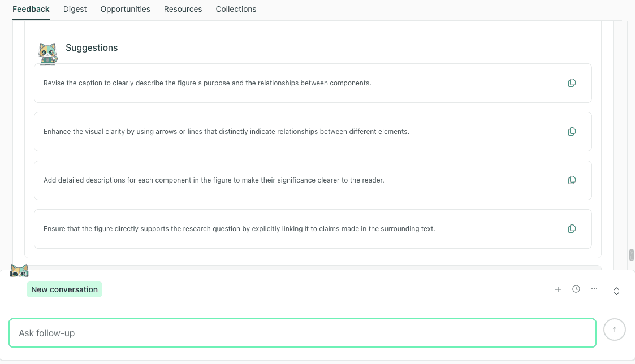Image resolution: width=635 pixels, height=364 pixels.
Task: Open the Opportunities tab
Action: (x=125, y=9)
